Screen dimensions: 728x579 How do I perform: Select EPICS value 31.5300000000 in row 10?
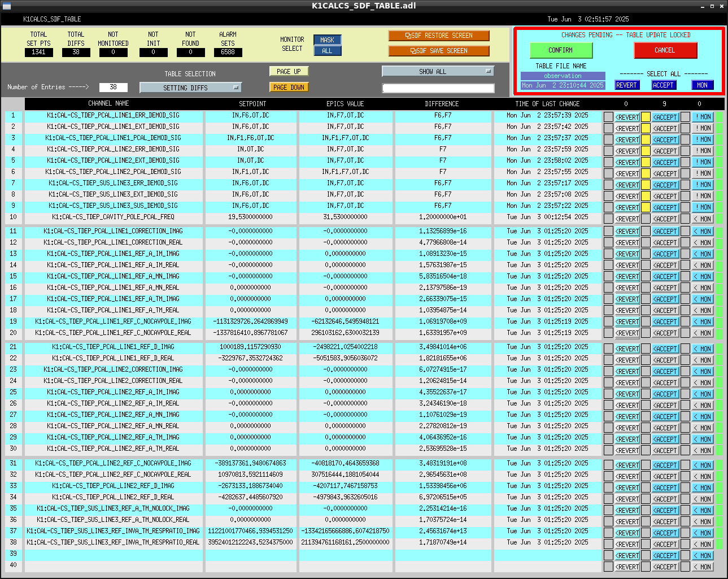(x=345, y=217)
